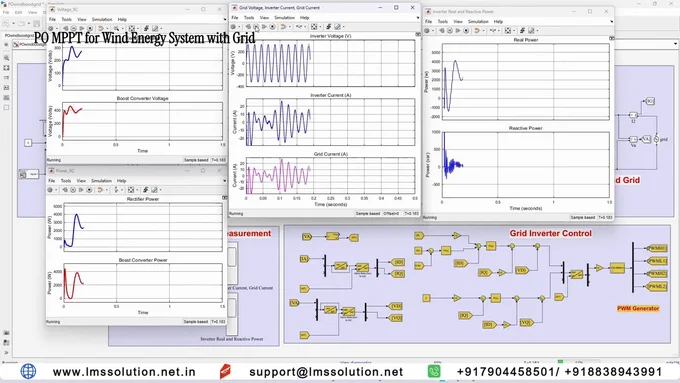Select PWML2 output block in Simulink model
680x383 pixels.
[x=657, y=286]
